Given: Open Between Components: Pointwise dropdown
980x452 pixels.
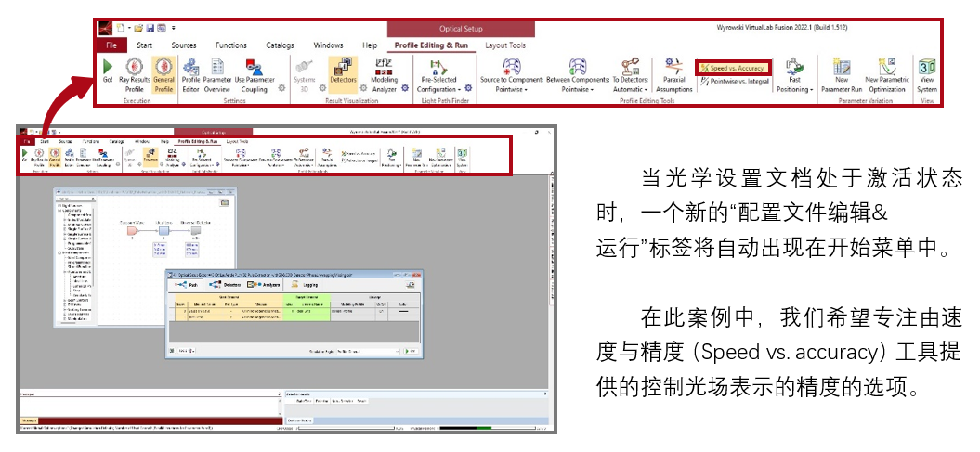Looking at the screenshot, I should tap(578, 75).
